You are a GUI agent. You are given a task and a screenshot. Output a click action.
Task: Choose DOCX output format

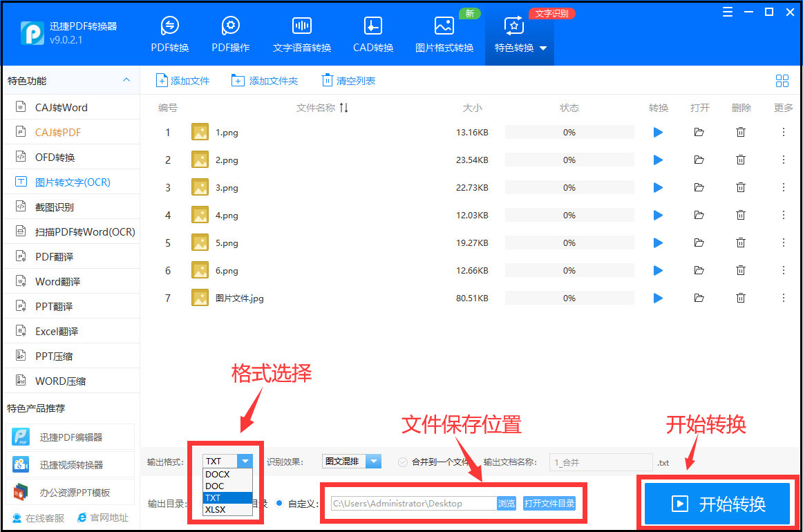(227, 474)
